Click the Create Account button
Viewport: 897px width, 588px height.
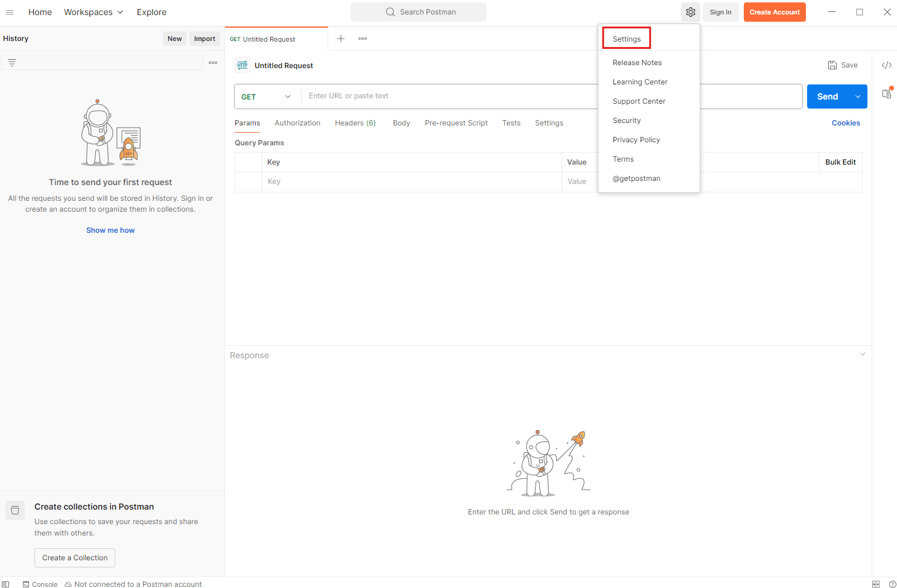pos(775,12)
